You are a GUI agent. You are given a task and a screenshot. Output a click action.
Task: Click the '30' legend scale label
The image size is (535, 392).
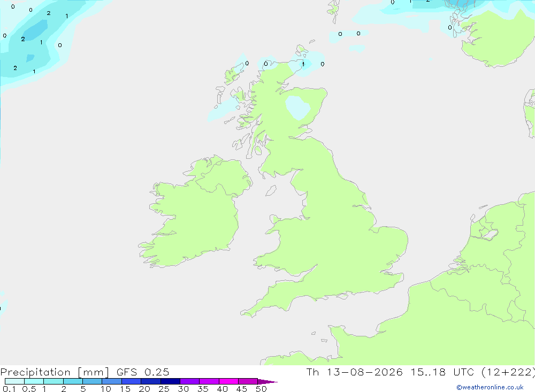[x=184, y=389]
